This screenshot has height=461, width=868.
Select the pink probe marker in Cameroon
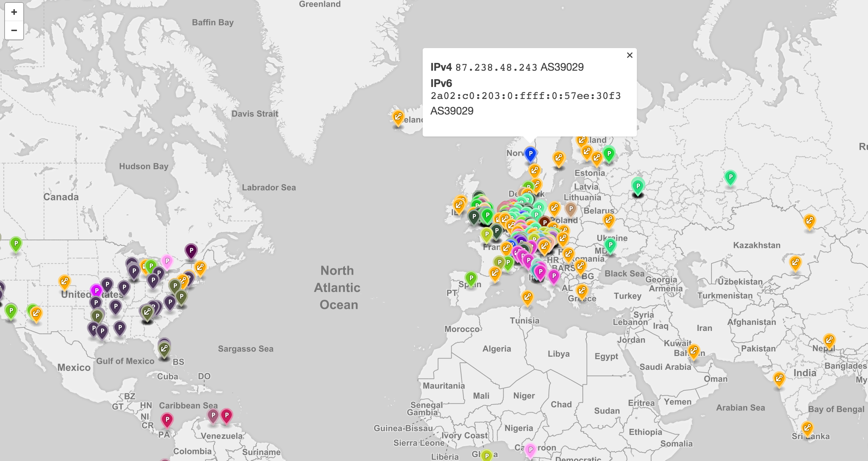tap(530, 450)
